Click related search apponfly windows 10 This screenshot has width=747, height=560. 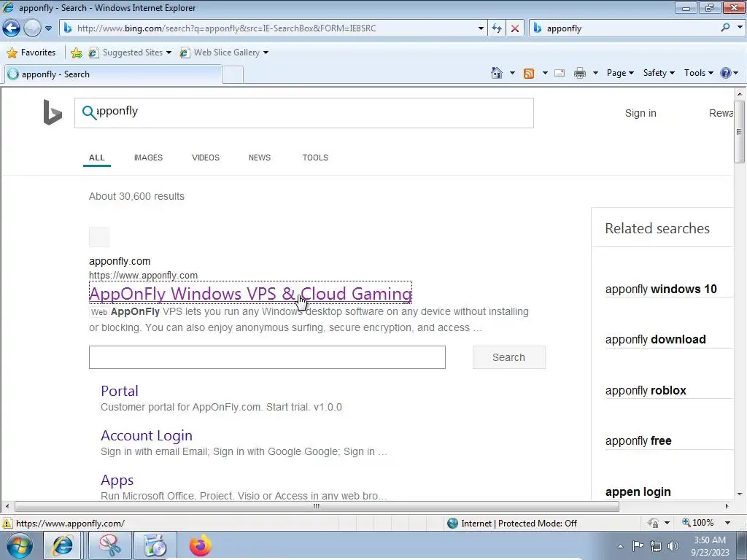(661, 289)
